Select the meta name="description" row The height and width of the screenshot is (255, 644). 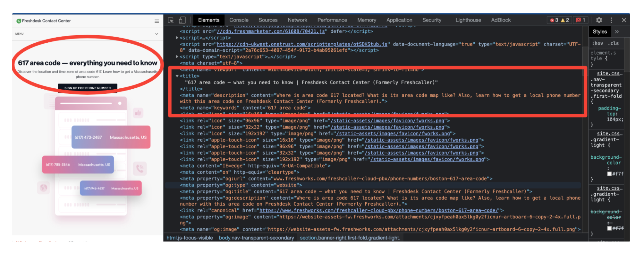(380, 98)
